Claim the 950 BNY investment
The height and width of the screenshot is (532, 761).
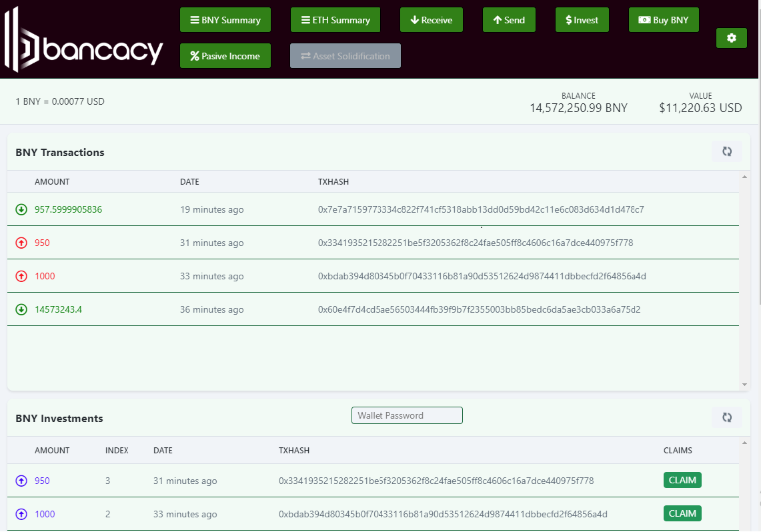(682, 480)
